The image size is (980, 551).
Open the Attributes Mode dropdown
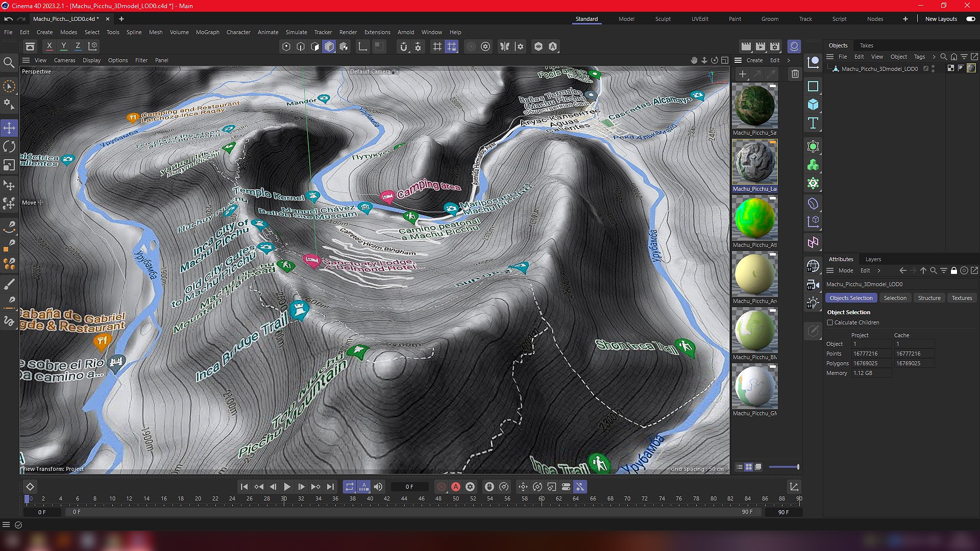pos(846,270)
